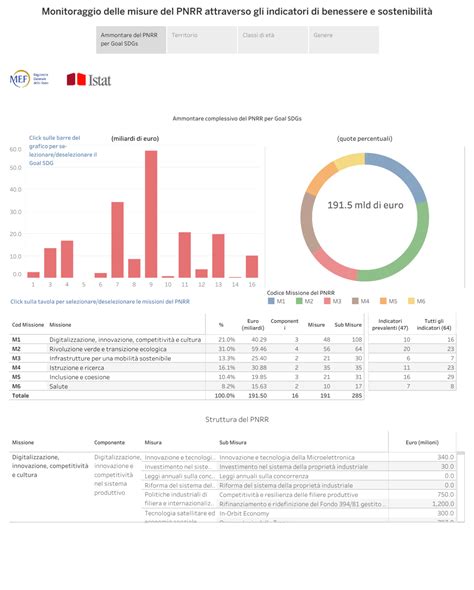Select the bar for Goal SDG 7
This screenshot has height=590, width=474.
click(x=117, y=240)
